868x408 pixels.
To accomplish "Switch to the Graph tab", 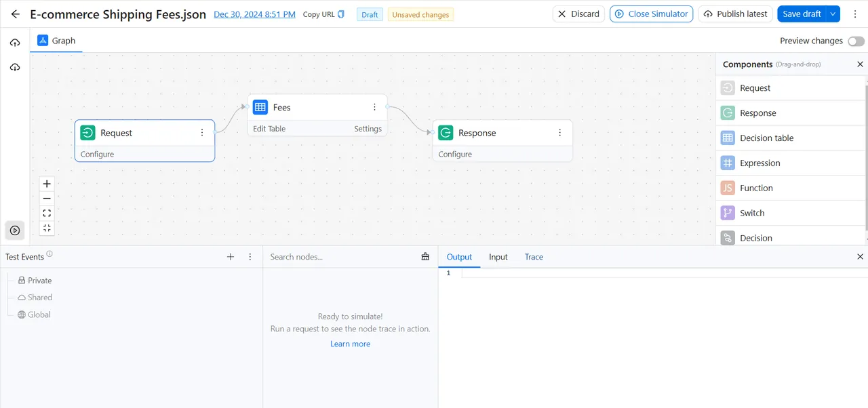I will point(56,41).
